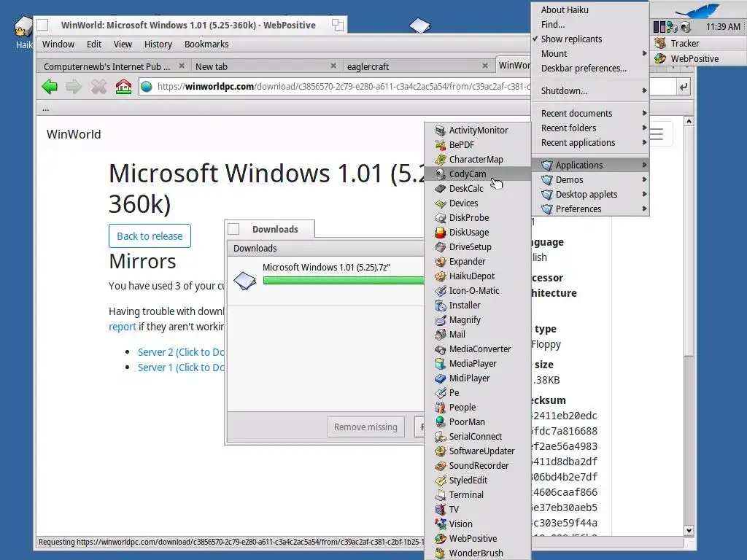Image resolution: width=747 pixels, height=560 pixels.
Task: Click the browser home icon
Action: point(123,87)
